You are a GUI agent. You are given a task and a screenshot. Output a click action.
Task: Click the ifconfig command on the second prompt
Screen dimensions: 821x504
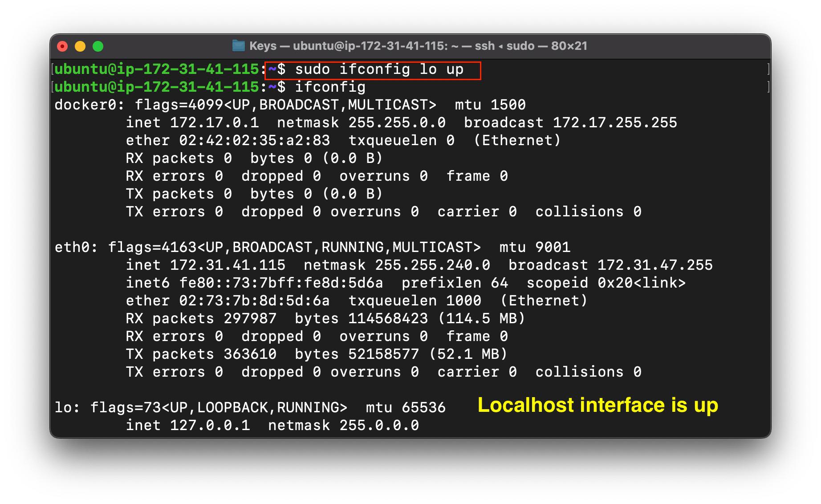pyautogui.click(x=331, y=87)
